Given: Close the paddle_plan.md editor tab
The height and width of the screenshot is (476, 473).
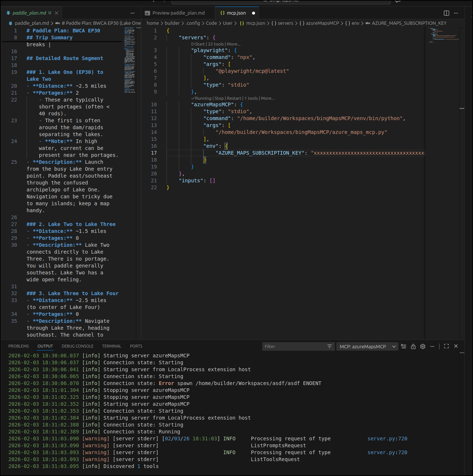Looking at the screenshot, I should (x=56, y=13).
